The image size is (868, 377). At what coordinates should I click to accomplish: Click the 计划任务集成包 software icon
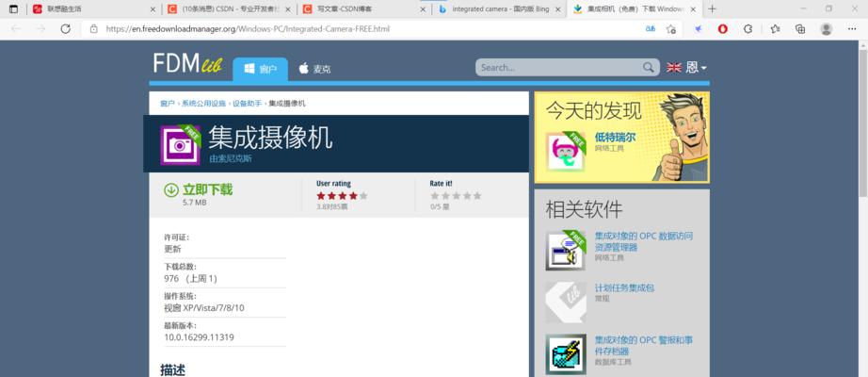tap(565, 303)
